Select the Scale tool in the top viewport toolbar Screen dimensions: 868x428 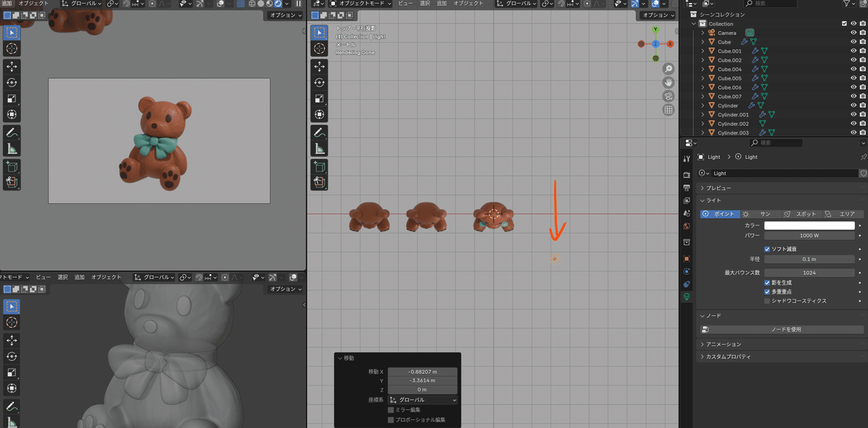pyautogui.click(x=319, y=98)
